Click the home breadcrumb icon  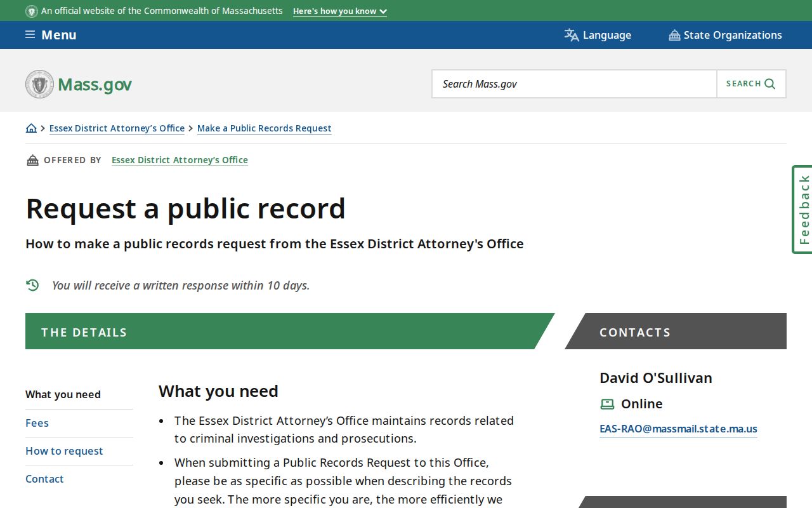(31, 128)
